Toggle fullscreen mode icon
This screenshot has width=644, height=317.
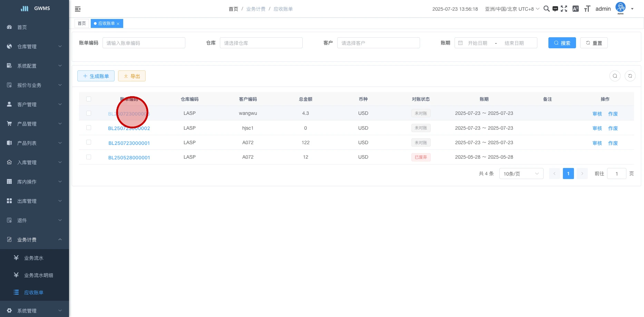tap(564, 9)
